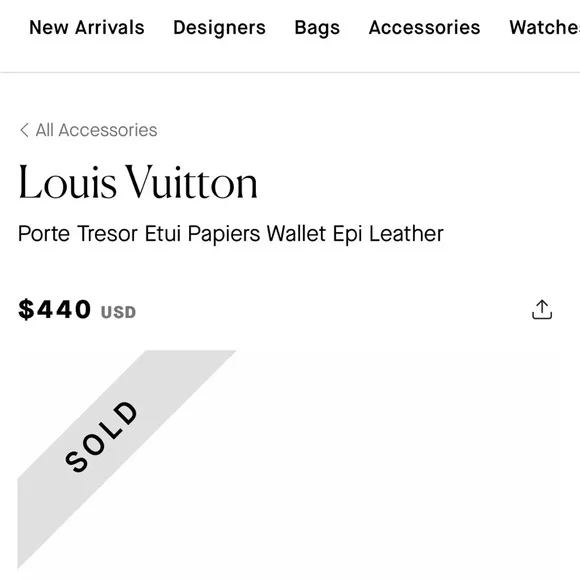Click the SOLD text on the ribbon
The height and width of the screenshot is (580, 580).
101,436
